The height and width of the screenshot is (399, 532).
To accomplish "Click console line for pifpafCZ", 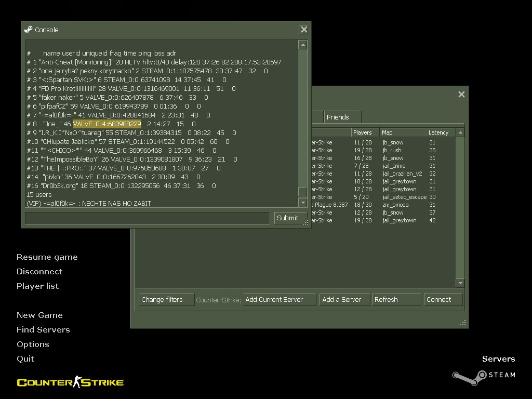I will [x=114, y=106].
